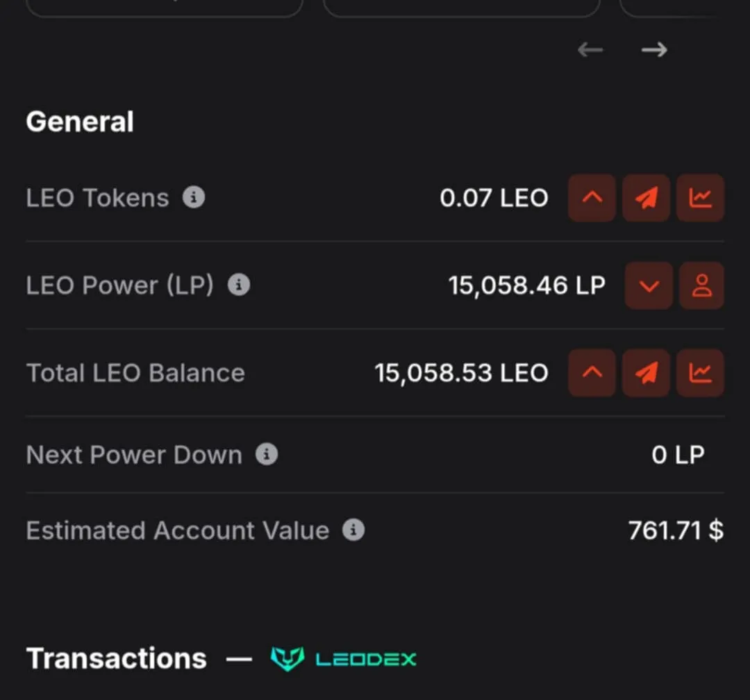Screen dimensions: 750x700
Task: Go back with the left arrow
Action: pos(590,50)
